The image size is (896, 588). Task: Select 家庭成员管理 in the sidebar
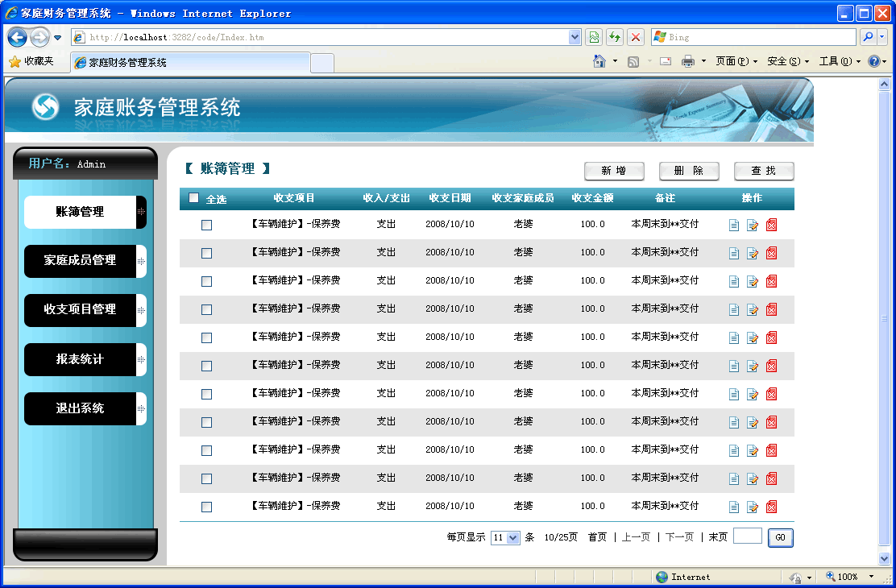85,260
